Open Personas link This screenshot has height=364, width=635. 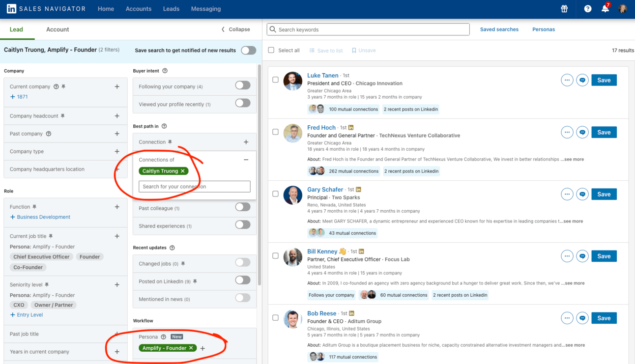pos(544,29)
